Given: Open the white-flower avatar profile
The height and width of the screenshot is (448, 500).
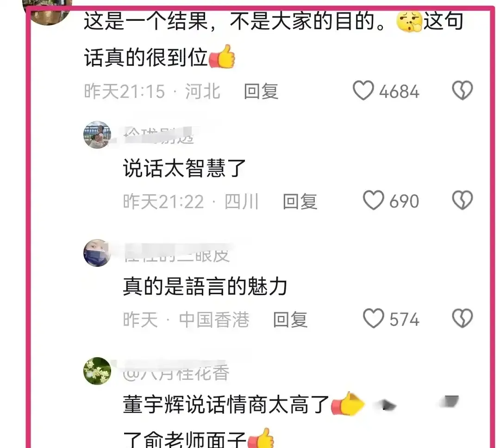Looking at the screenshot, I should 97,371.
